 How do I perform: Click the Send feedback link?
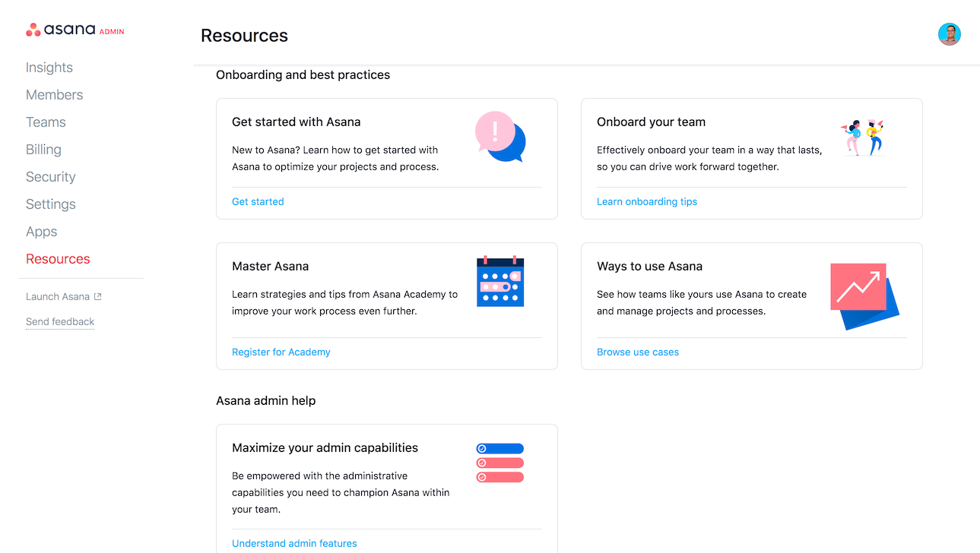click(60, 321)
